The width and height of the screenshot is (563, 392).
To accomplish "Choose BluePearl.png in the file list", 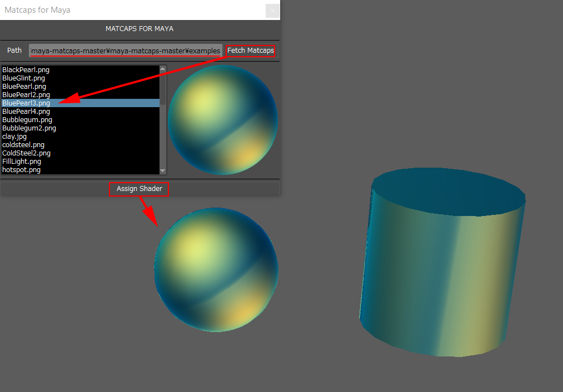I will click(24, 87).
